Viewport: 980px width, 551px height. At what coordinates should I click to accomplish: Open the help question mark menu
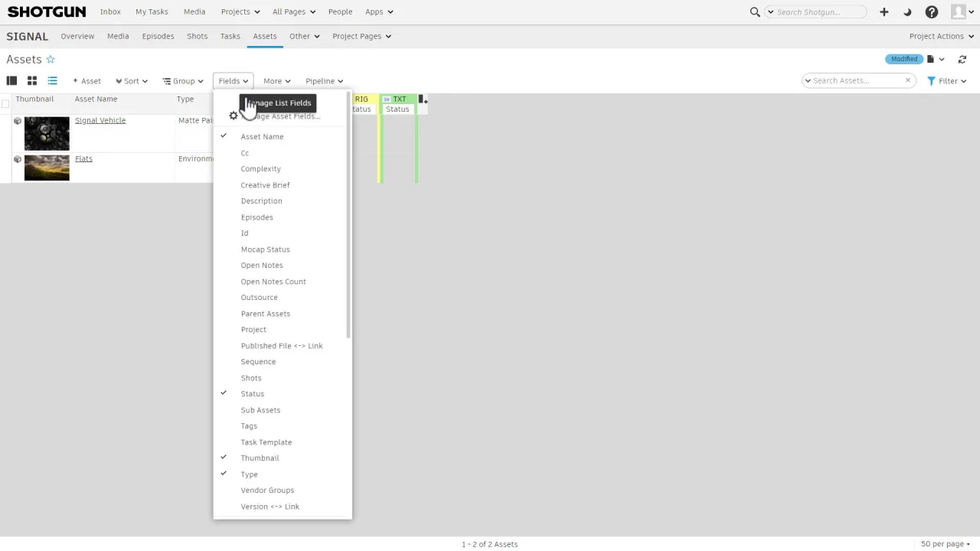tap(932, 11)
